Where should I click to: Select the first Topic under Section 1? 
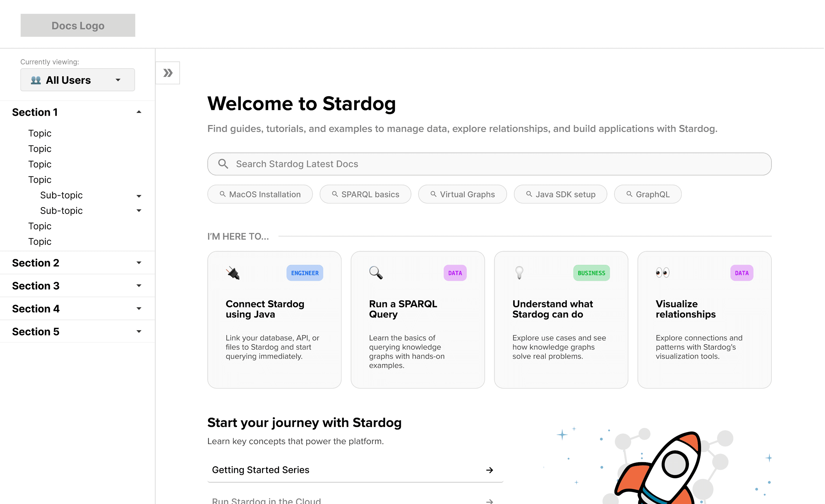tap(40, 133)
